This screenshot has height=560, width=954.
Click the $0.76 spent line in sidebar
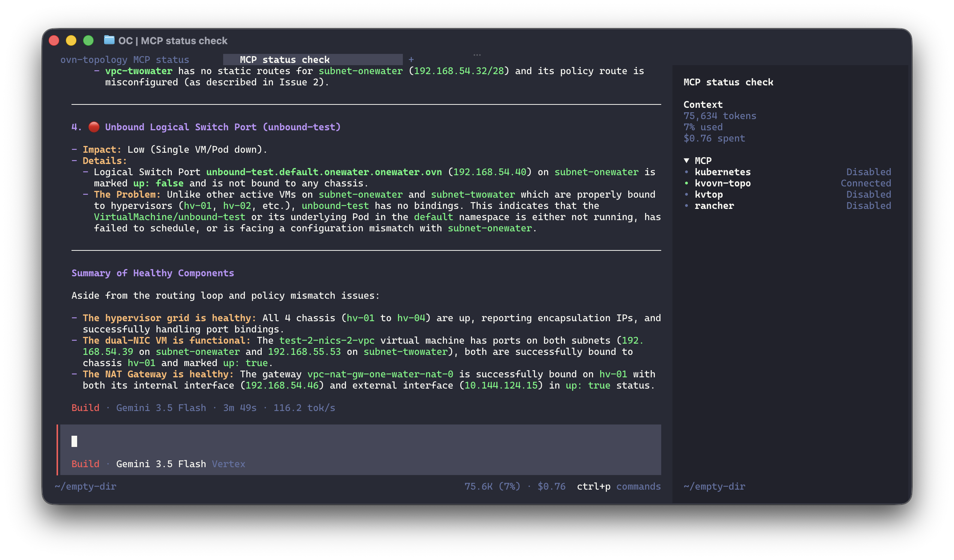pyautogui.click(x=714, y=139)
